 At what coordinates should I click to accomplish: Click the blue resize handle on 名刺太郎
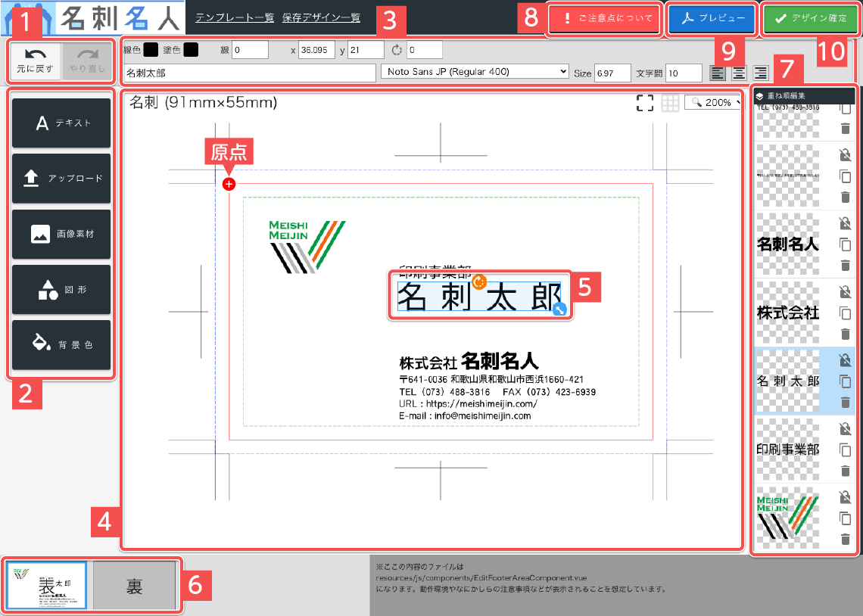coord(559,310)
